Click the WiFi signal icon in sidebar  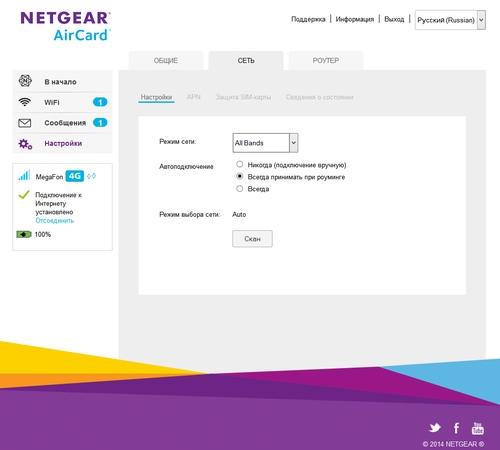click(25, 102)
